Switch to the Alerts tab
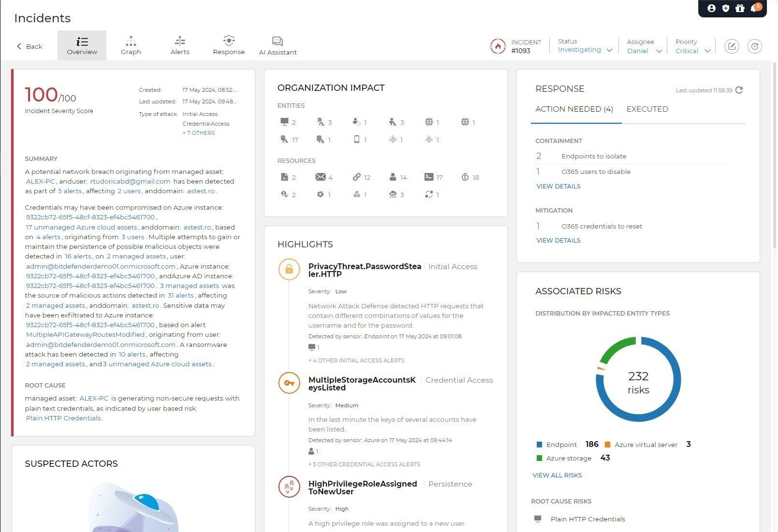778x532 pixels. coord(180,45)
